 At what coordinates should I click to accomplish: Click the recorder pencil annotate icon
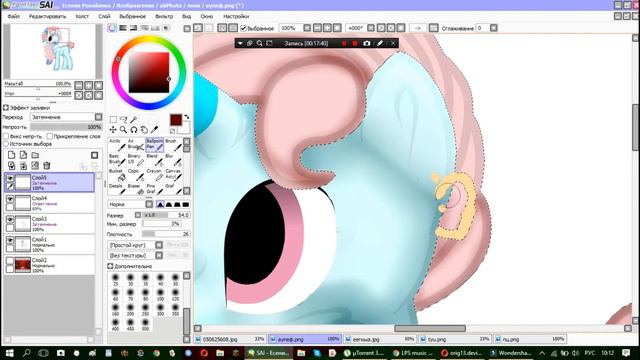[x=380, y=43]
